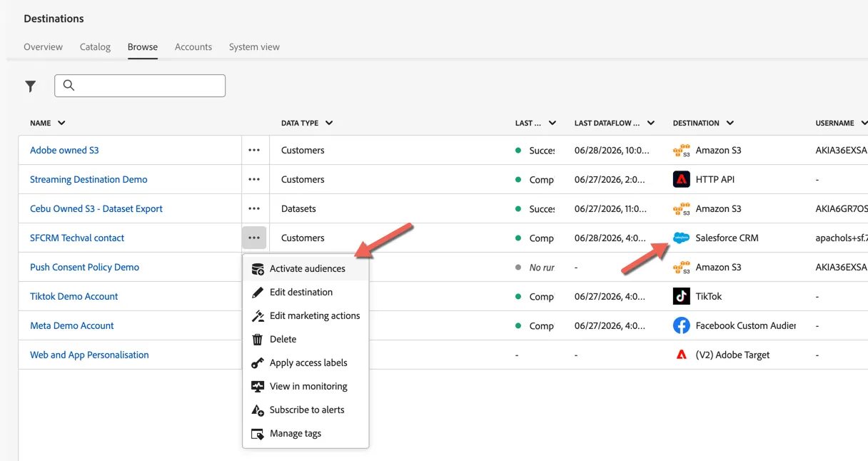Open the Web and App Personalisation link
Screen dimensions: 868x461
pyautogui.click(x=89, y=355)
